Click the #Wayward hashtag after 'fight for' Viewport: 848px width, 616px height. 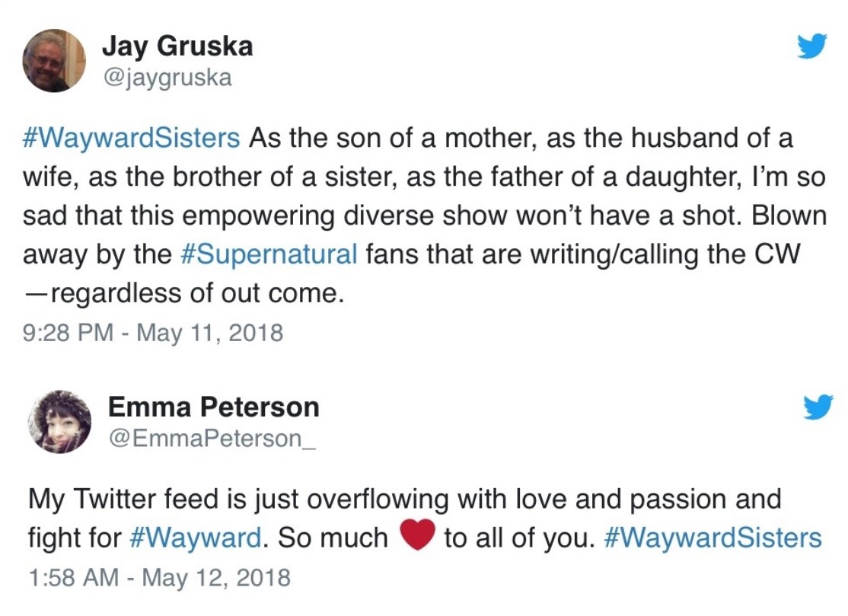pyautogui.click(x=194, y=538)
